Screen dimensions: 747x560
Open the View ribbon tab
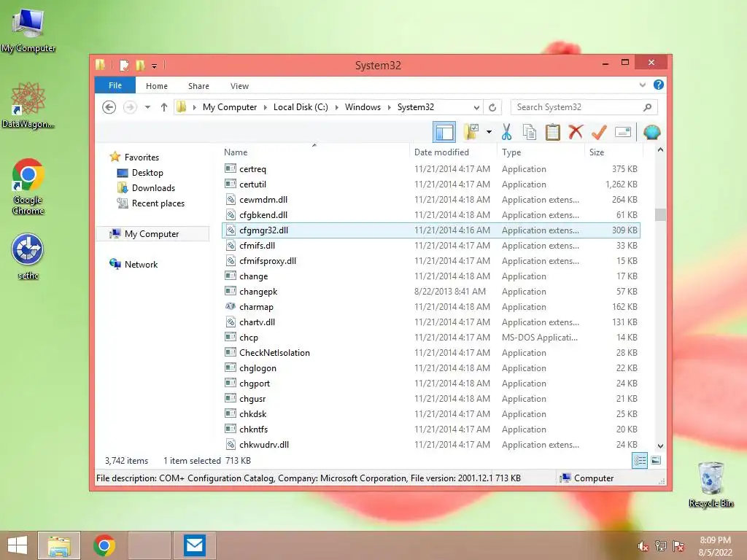click(239, 86)
